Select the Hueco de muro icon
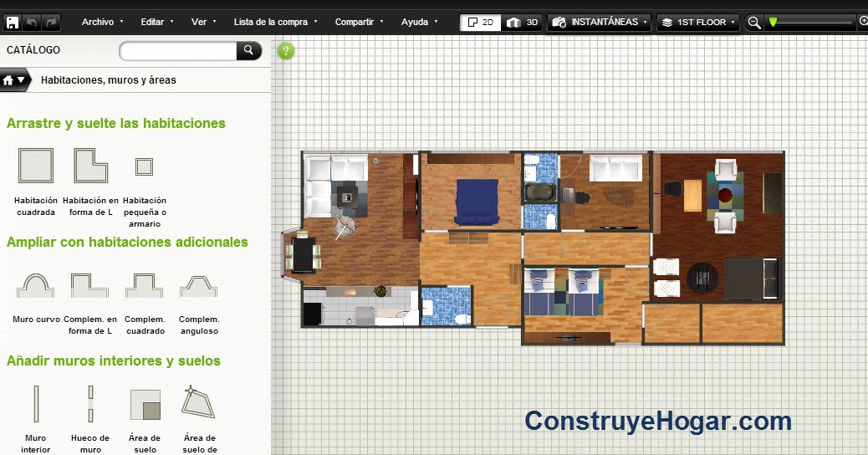The height and width of the screenshot is (455, 868). pyautogui.click(x=90, y=404)
